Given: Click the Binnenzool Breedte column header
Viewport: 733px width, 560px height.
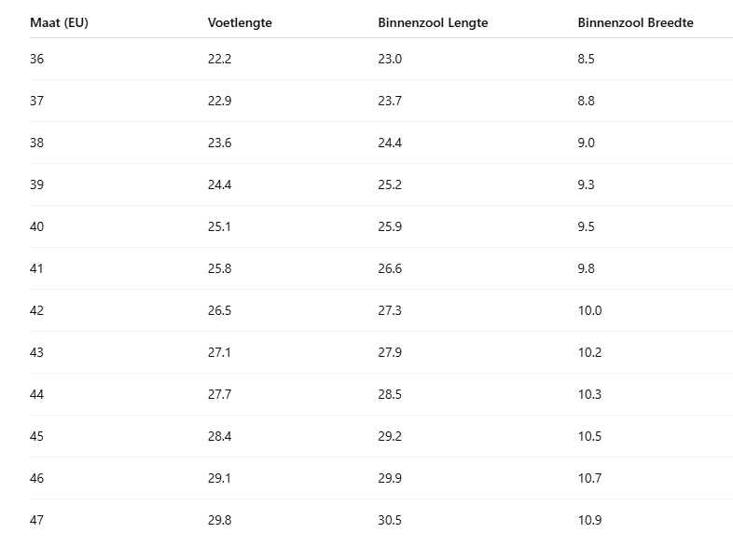Looking at the screenshot, I should point(635,22).
